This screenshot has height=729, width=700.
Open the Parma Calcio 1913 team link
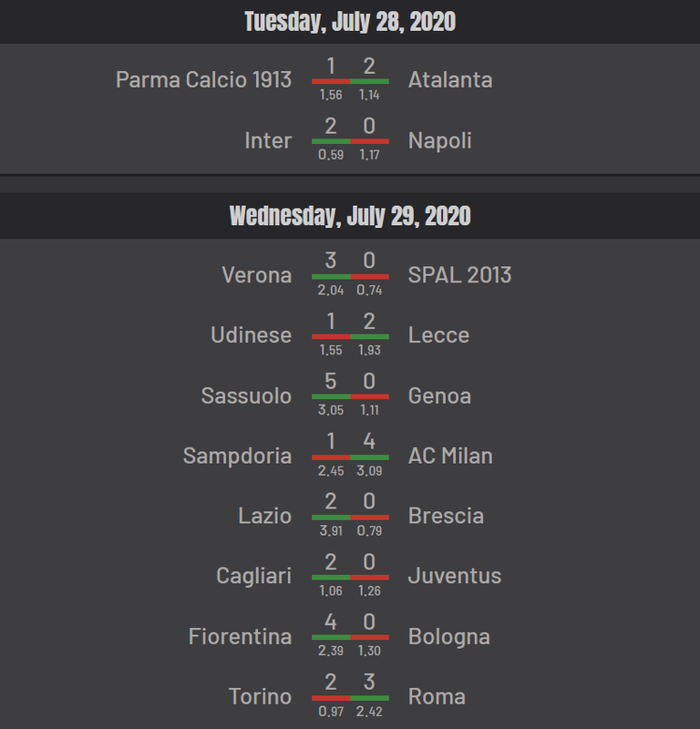(x=204, y=79)
